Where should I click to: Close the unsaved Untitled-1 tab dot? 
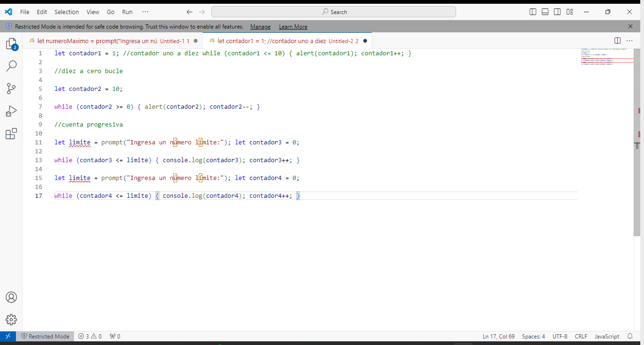click(195, 41)
